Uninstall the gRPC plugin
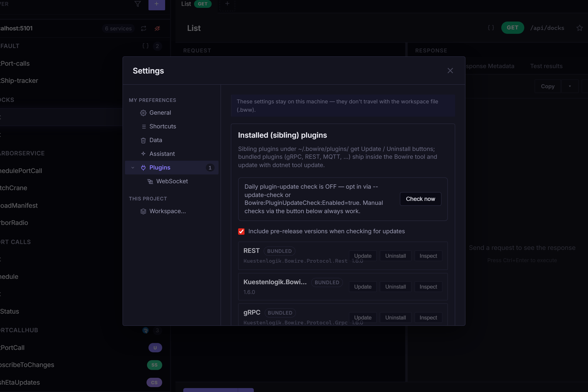Screen dimensions: 588x392 (x=395, y=318)
